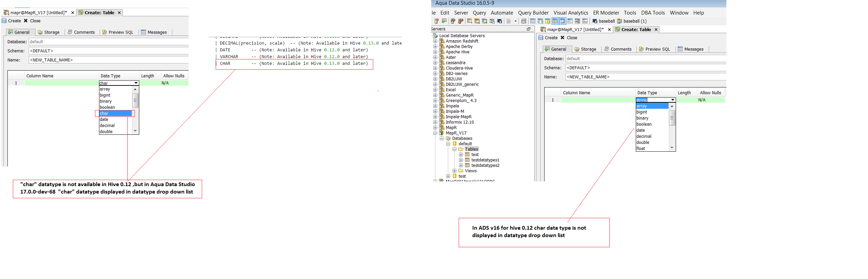Click scrollbar thumb in left data type list

click(x=135, y=100)
